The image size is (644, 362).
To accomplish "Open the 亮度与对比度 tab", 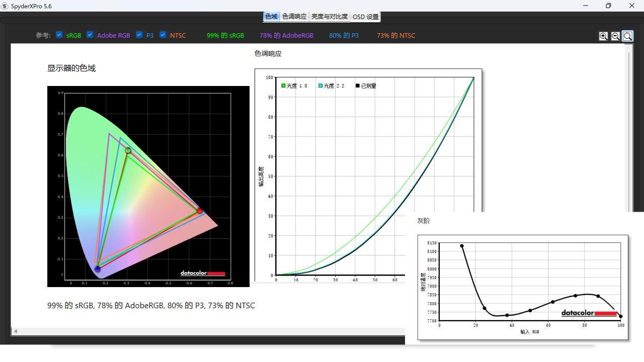I will (x=330, y=17).
